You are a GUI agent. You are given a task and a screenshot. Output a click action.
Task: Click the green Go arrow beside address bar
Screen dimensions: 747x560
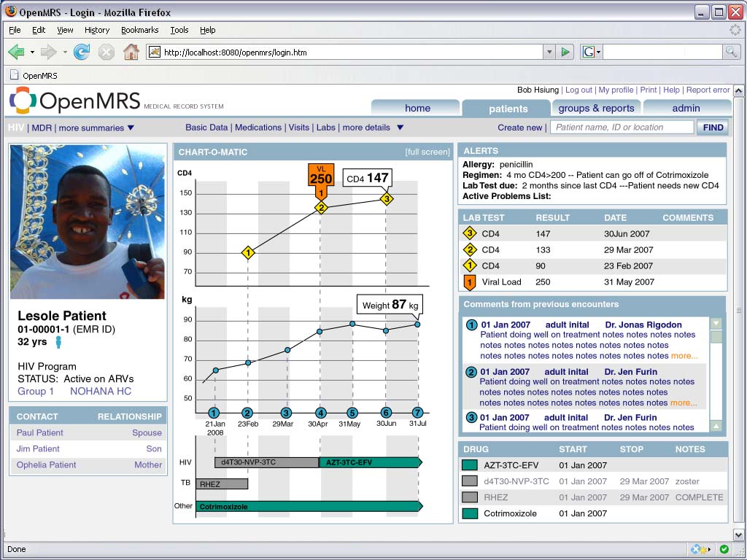pos(565,52)
